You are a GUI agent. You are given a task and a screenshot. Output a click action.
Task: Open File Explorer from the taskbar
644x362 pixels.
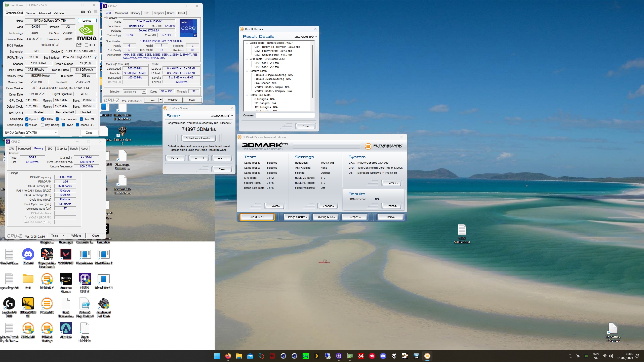pyautogui.click(x=239, y=356)
